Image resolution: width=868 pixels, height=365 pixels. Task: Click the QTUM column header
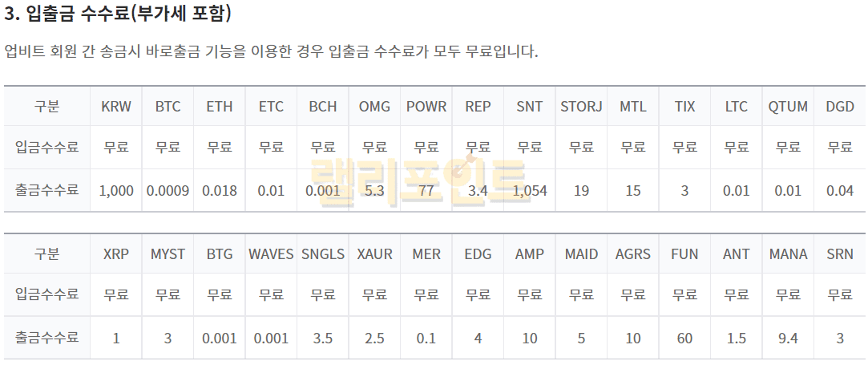pyautogui.click(x=788, y=107)
